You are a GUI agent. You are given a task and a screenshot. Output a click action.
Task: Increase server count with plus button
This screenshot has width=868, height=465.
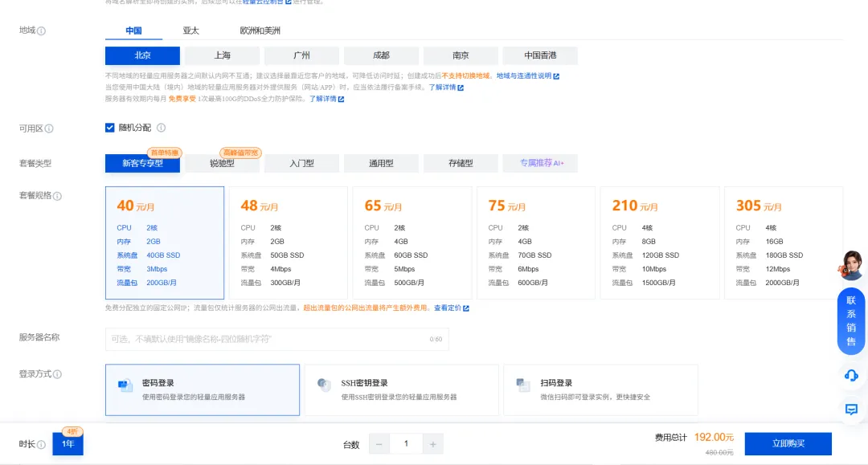(x=433, y=444)
